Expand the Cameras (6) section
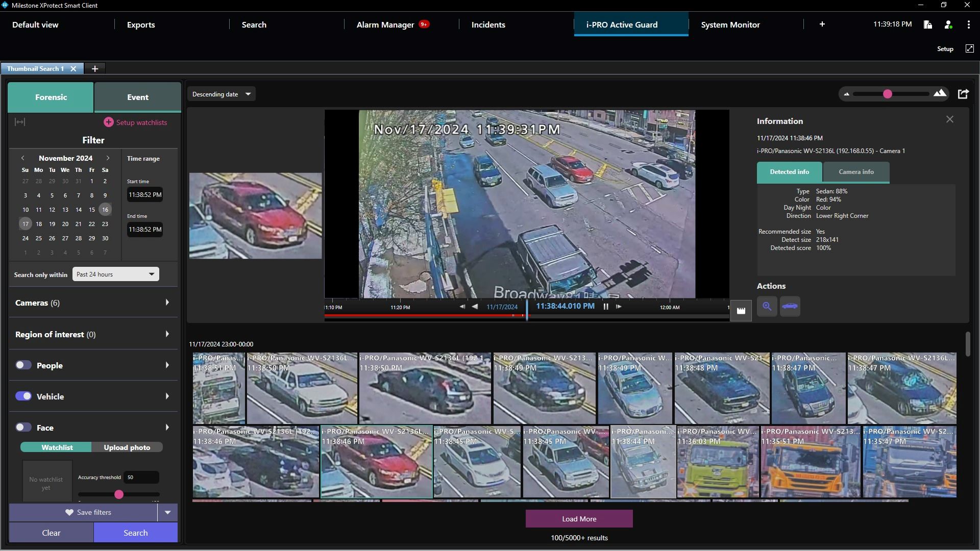Viewport: 980px width, 551px height. pos(167,303)
